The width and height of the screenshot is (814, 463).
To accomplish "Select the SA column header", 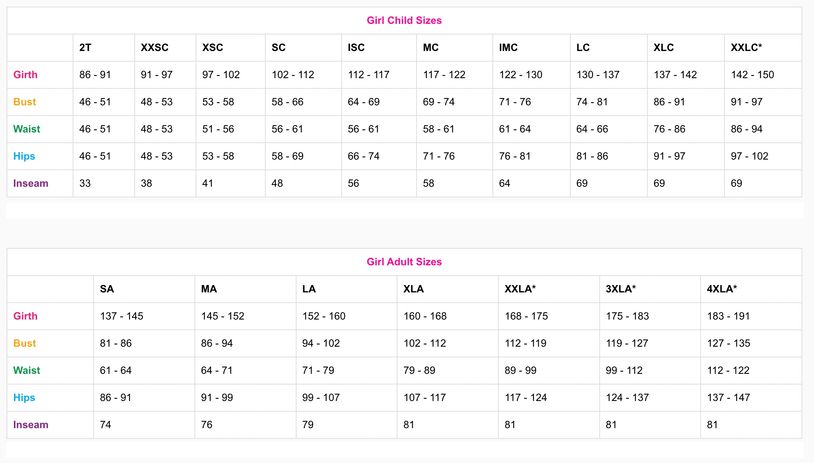I will tap(106, 289).
